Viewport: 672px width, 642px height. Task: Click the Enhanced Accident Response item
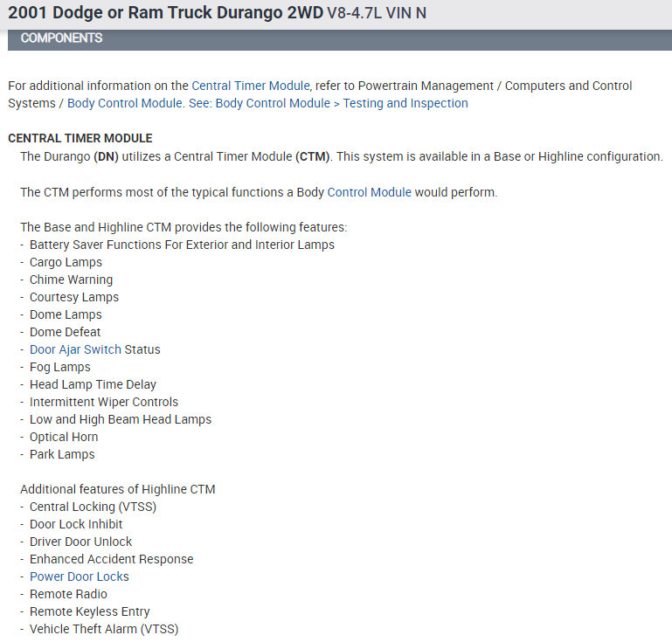pos(112,559)
